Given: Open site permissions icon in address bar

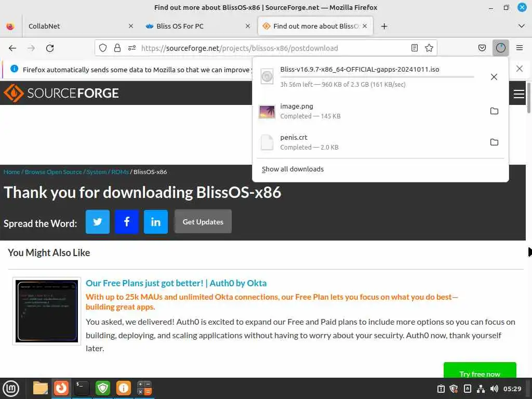Looking at the screenshot, I should (132, 48).
